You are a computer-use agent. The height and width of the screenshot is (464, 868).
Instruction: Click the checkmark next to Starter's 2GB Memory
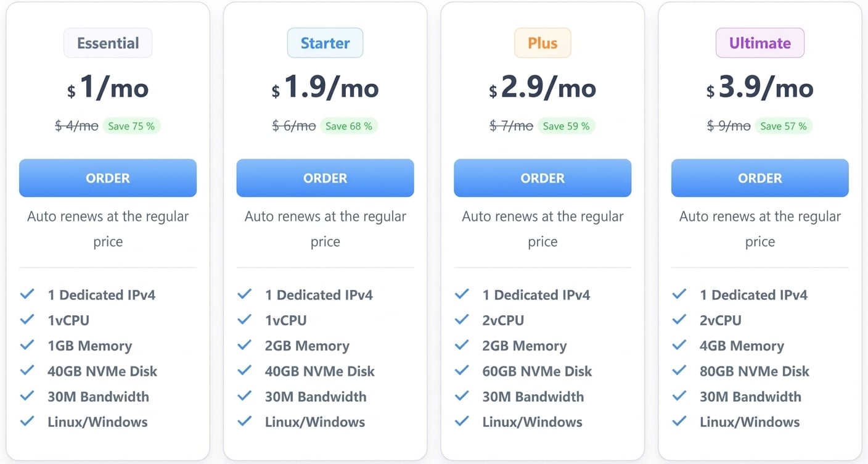point(245,346)
